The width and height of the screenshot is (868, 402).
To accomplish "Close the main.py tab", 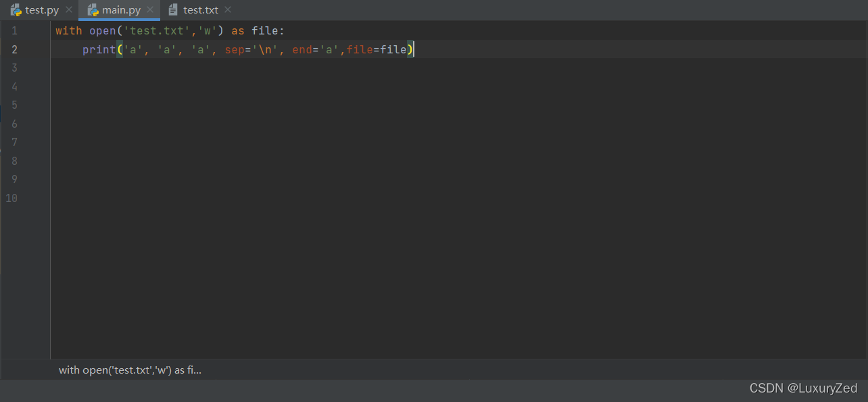I will (150, 10).
